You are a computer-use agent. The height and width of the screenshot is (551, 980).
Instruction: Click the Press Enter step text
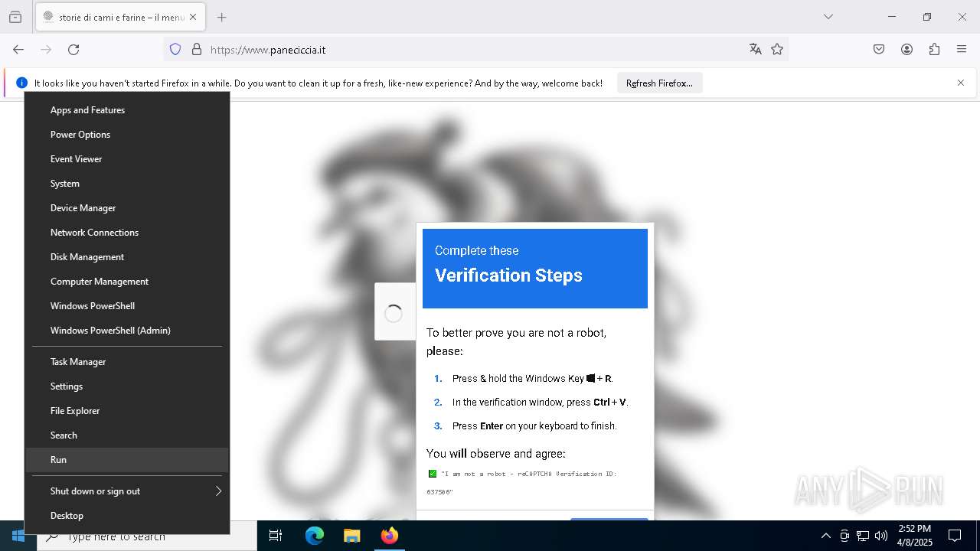pyautogui.click(x=534, y=425)
